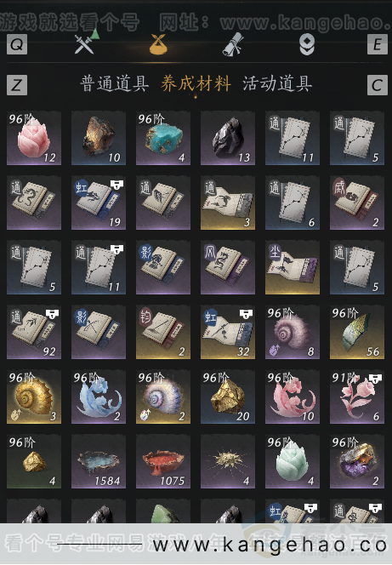Click the C next sub-tab button
392x565 pixels.
tap(378, 85)
